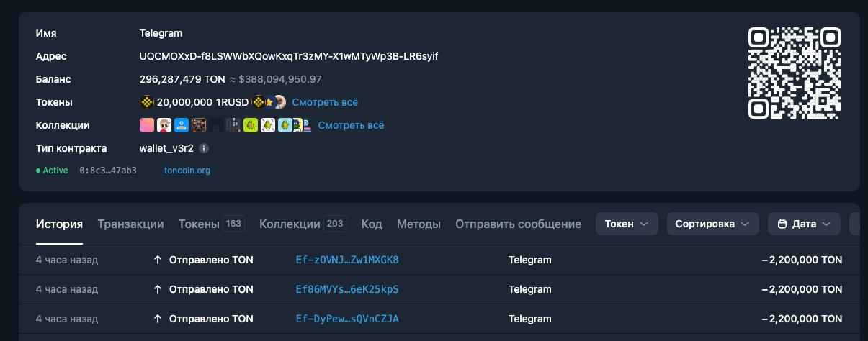Switch to the Транзакции tab
This screenshot has height=341, width=868.
(x=130, y=224)
